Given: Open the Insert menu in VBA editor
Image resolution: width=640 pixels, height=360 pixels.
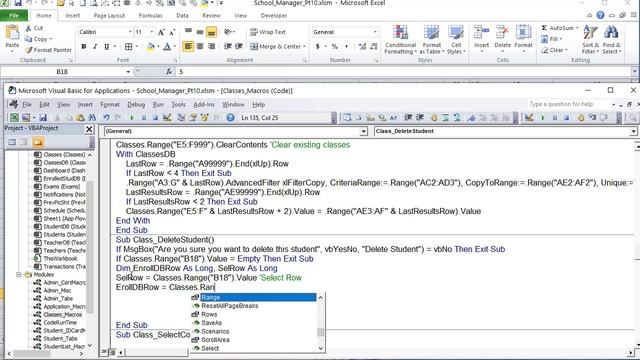Looking at the screenshot, I should [85, 104].
